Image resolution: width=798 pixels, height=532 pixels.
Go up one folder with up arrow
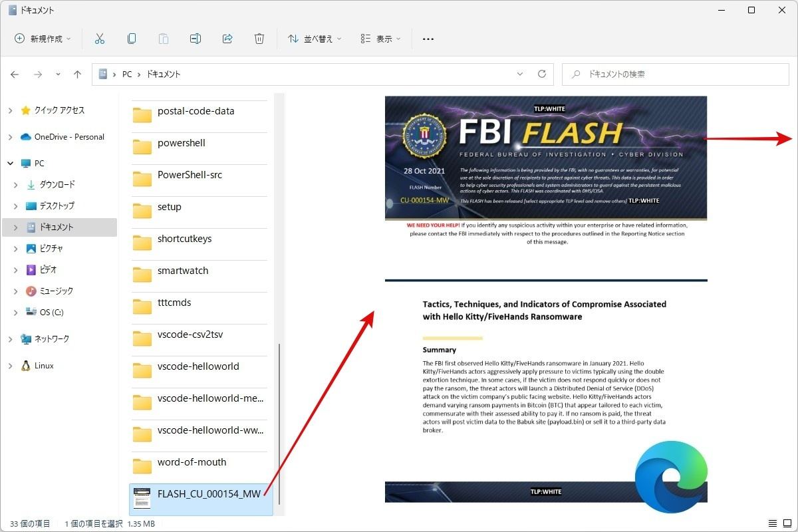(x=77, y=74)
